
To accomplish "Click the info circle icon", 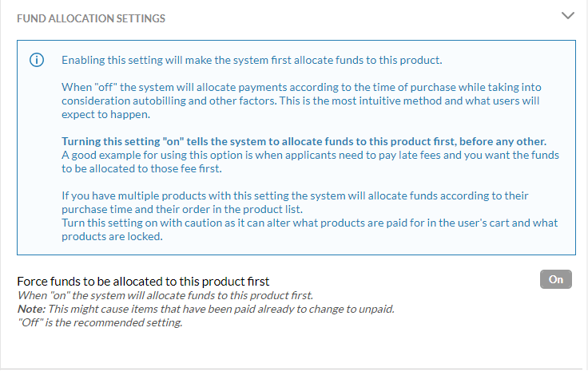I will click(37, 61).
